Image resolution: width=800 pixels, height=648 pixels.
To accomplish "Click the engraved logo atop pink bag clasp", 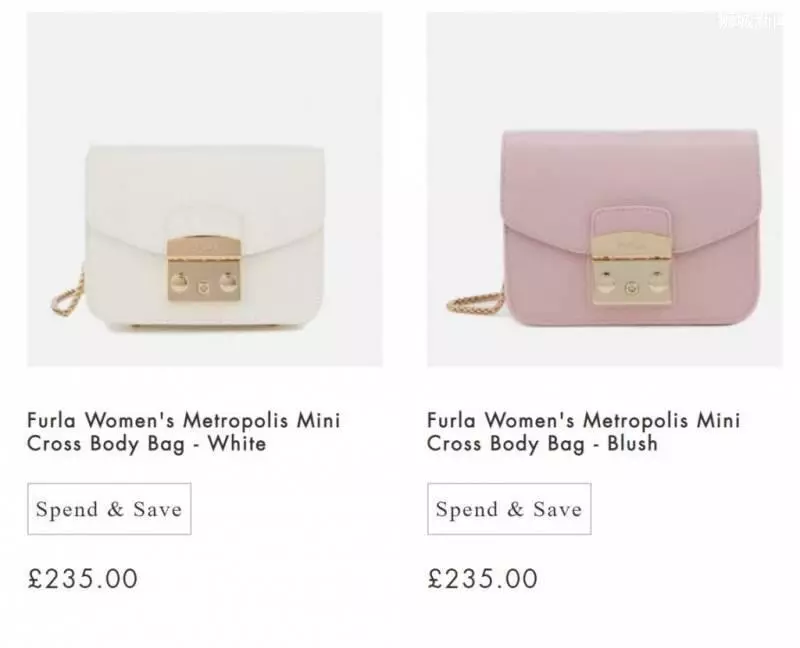I will click(x=631, y=245).
